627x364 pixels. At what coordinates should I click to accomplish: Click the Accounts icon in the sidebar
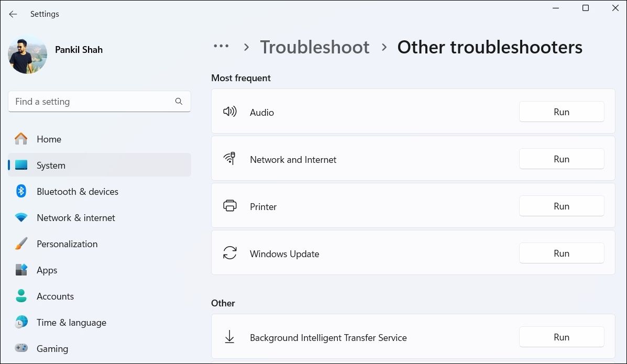tap(21, 296)
